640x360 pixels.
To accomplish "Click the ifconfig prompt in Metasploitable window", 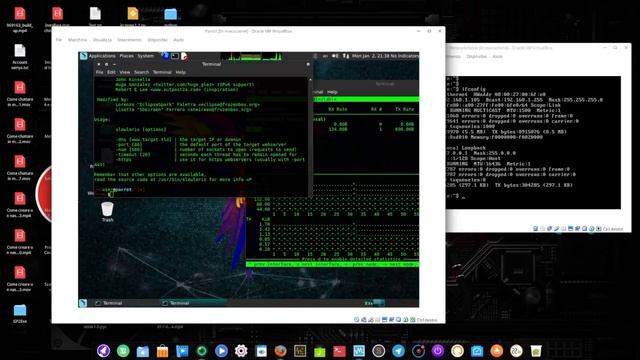I will (x=467, y=89).
